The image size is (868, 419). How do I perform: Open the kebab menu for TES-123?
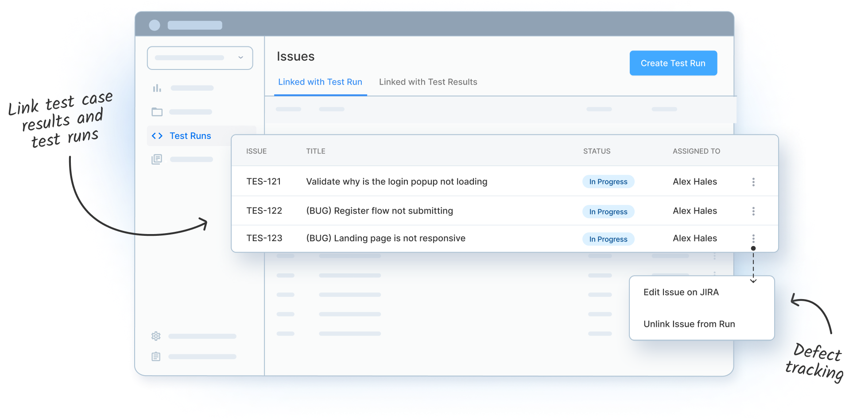click(x=753, y=238)
